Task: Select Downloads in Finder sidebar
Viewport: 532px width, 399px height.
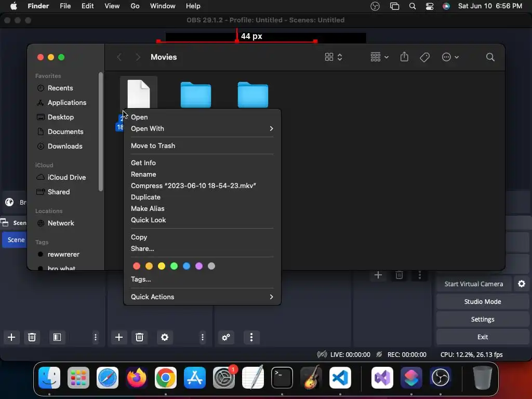Action: click(65, 146)
